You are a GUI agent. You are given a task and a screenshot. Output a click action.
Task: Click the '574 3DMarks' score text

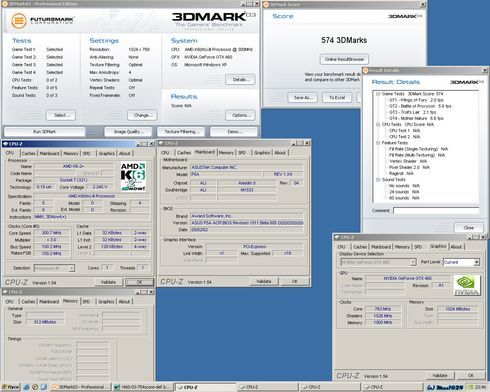pos(344,40)
